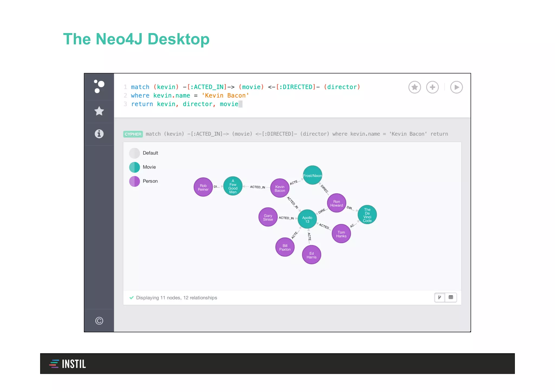The image size is (555, 392).
Task: Select the Ed Harris node
Action: click(x=311, y=255)
